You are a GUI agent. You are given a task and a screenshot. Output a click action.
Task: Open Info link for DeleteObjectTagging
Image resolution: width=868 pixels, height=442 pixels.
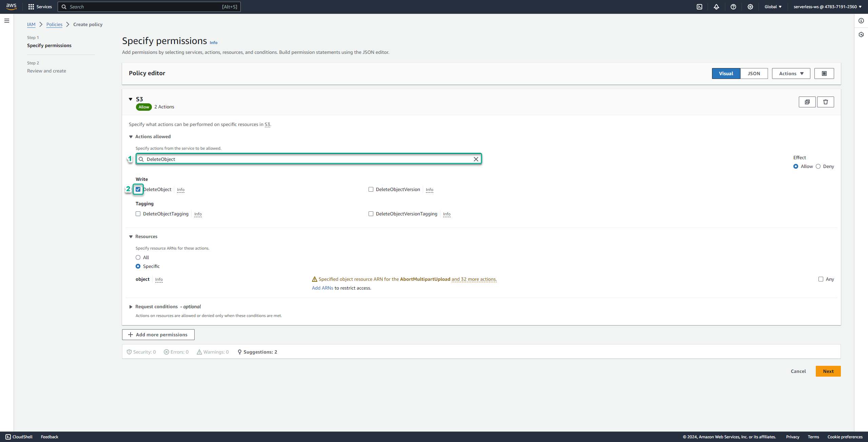point(198,214)
